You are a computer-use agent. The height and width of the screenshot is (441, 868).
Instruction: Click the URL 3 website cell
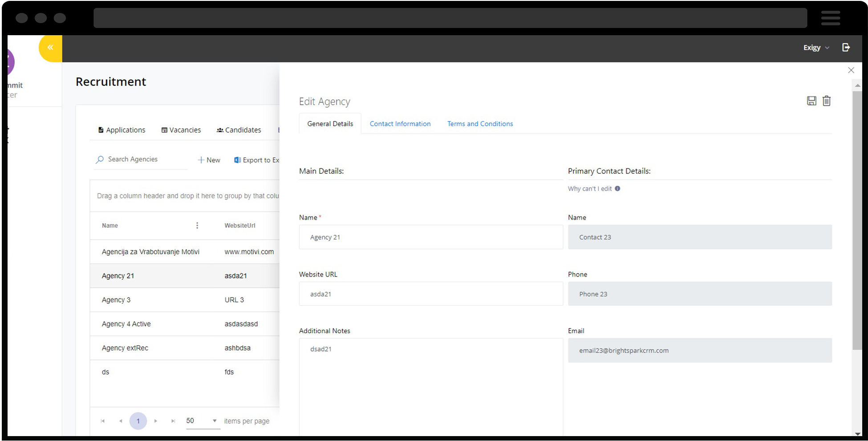(x=234, y=300)
